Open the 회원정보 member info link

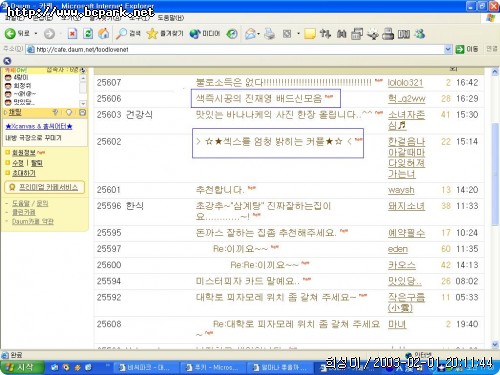tap(24, 153)
